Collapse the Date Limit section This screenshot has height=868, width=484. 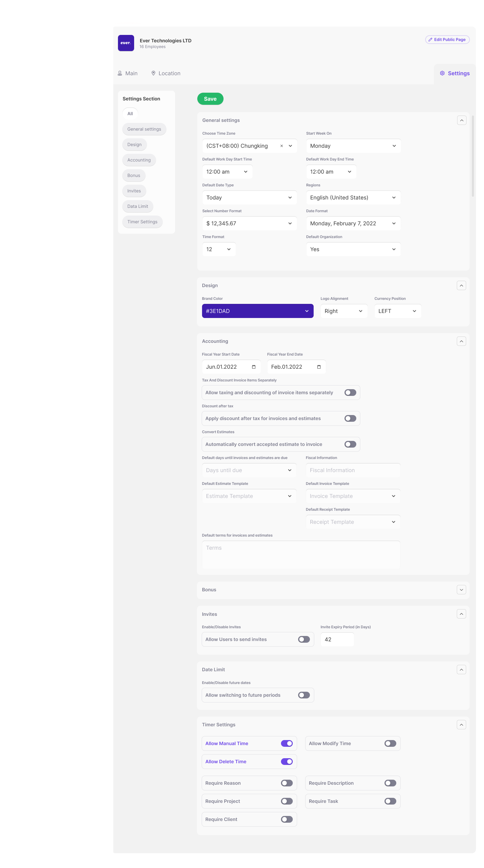point(461,670)
